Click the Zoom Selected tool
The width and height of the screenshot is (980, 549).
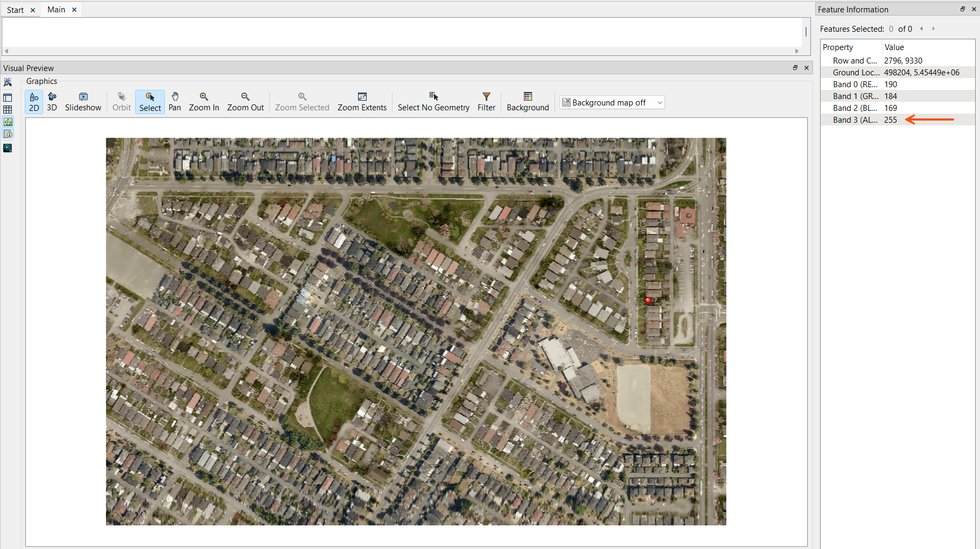pyautogui.click(x=302, y=102)
